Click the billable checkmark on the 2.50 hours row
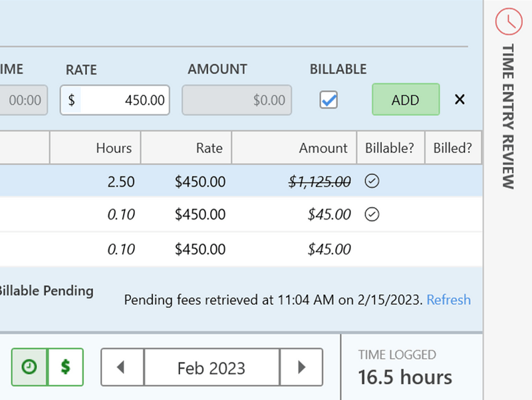Viewport: 532px width, 400px height. [372, 181]
